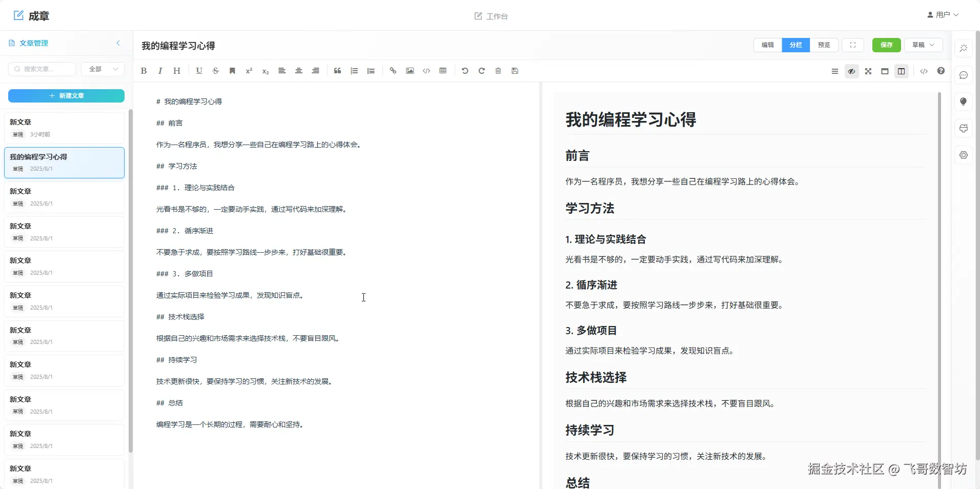Switch to the 编辑 view tab
980x489 pixels.
click(x=768, y=45)
